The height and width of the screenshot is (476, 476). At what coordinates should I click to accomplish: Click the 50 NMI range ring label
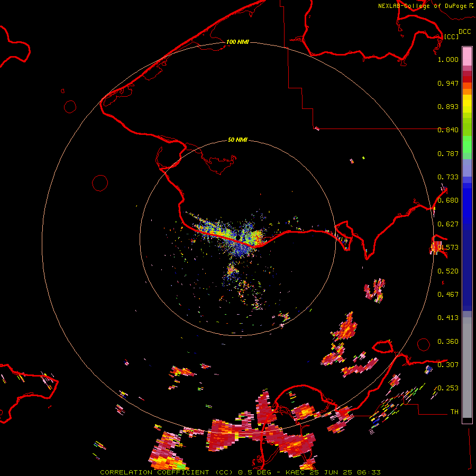coord(237,140)
